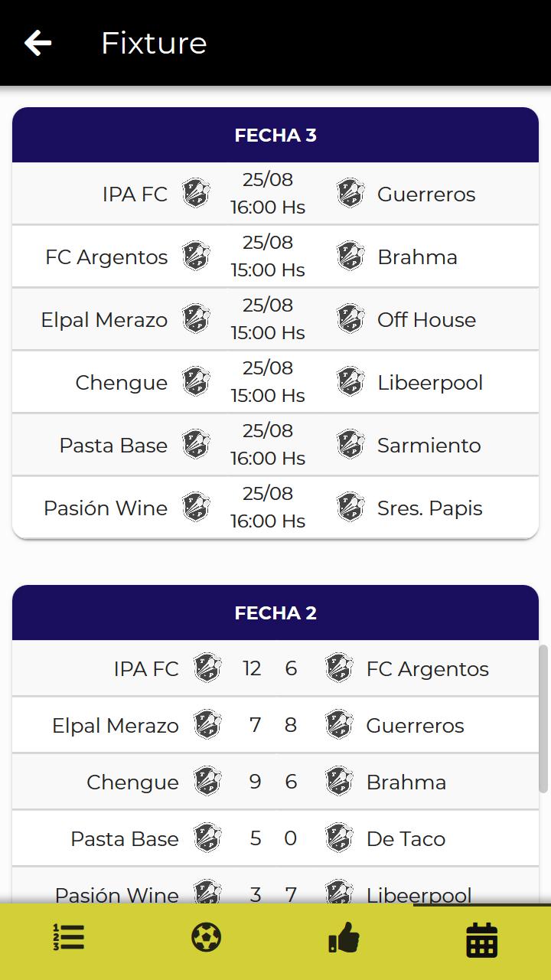Select the calendar fixture tab

point(482,940)
